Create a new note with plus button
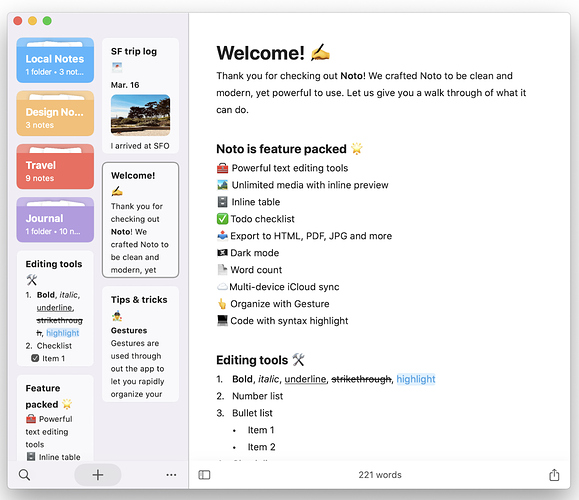The image size is (579, 500). click(x=98, y=475)
